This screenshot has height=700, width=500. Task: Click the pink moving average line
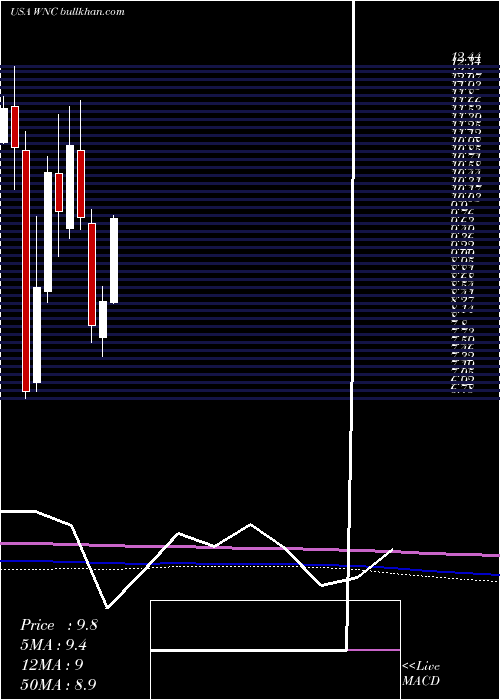tap(250, 549)
